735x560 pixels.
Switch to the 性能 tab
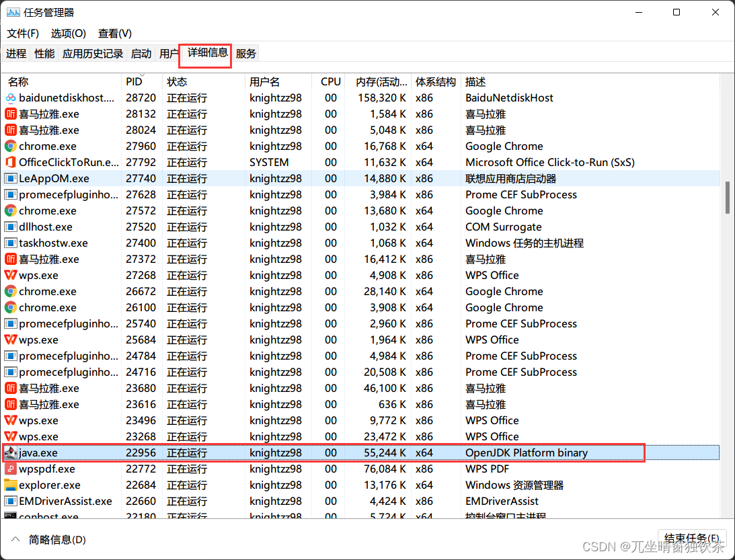click(x=44, y=53)
